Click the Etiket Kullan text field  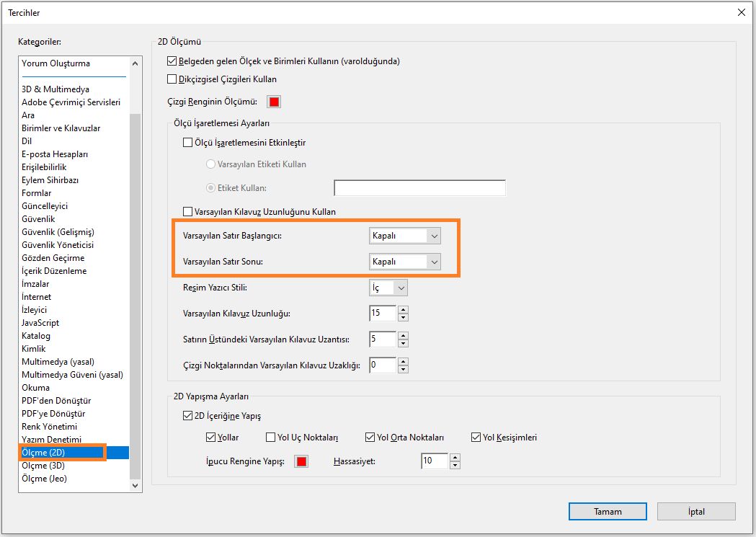click(419, 188)
